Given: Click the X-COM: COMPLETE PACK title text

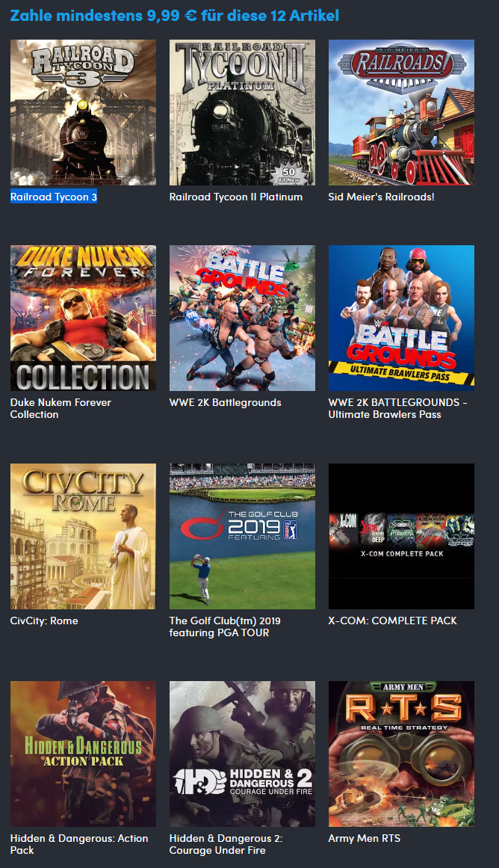Looking at the screenshot, I should 392,621.
